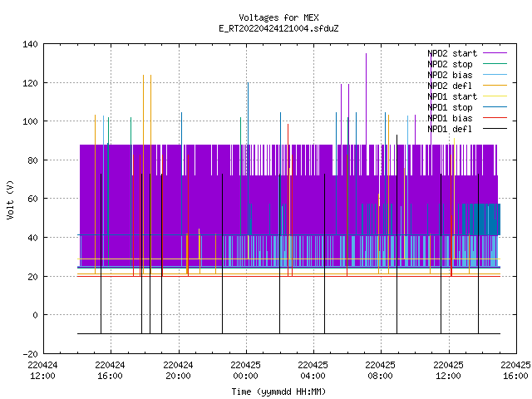Click the NPD2 start purple legend line
This screenshot has width=532, height=399.
coord(495,53)
